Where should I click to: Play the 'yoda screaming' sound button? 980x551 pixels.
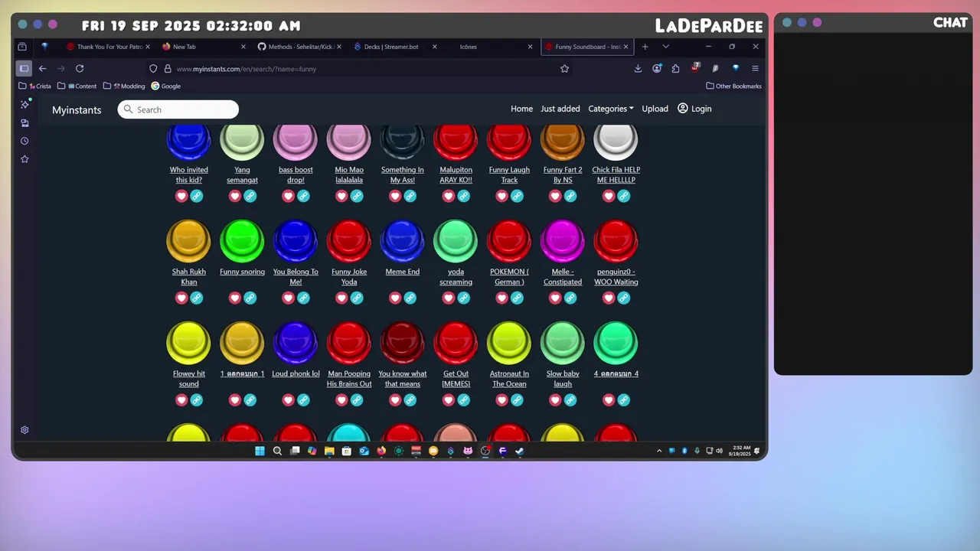456,240
